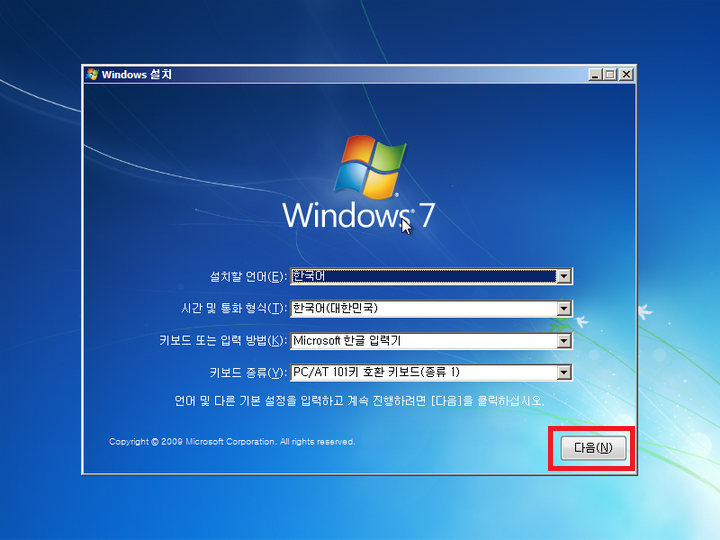The height and width of the screenshot is (540, 720).
Task: Click the 키보드 또는 입력 방법(K) label
Action: tap(223, 341)
